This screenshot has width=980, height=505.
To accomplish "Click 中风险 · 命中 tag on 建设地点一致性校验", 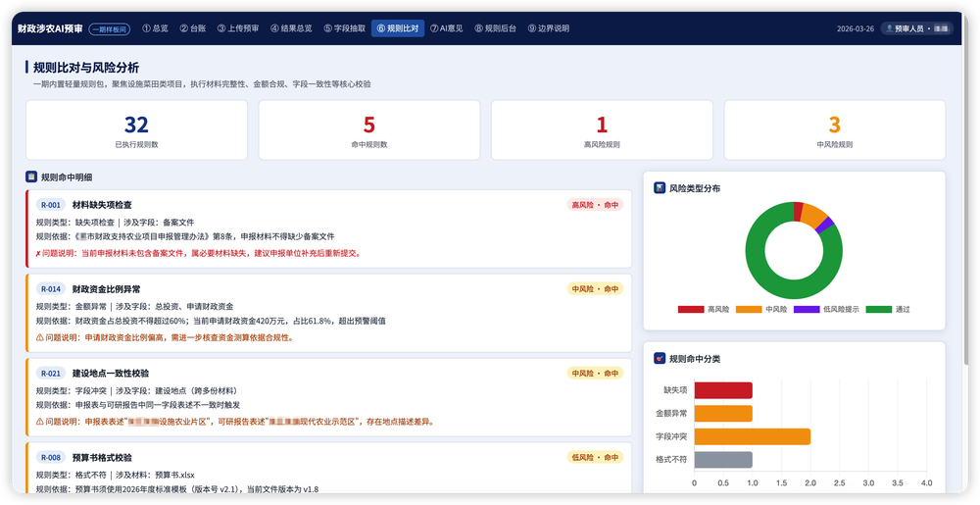I will tap(595, 374).
